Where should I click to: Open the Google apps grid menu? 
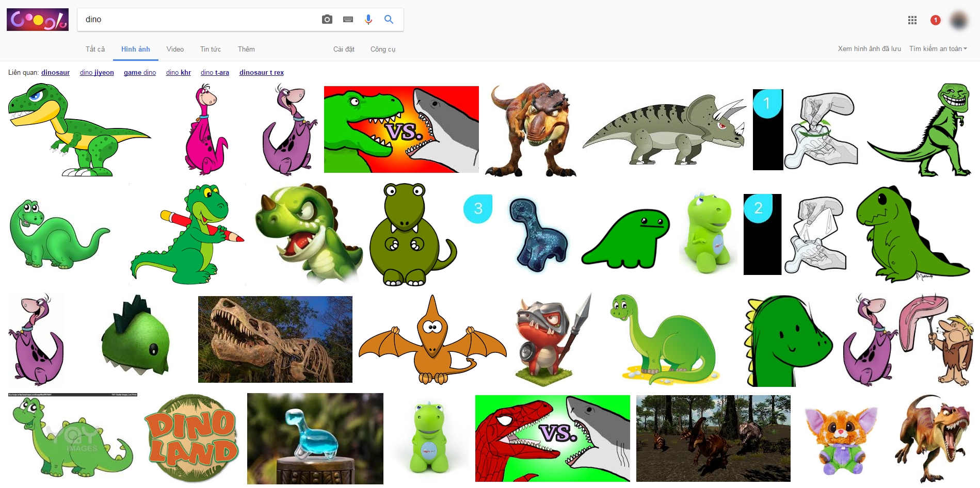[912, 20]
